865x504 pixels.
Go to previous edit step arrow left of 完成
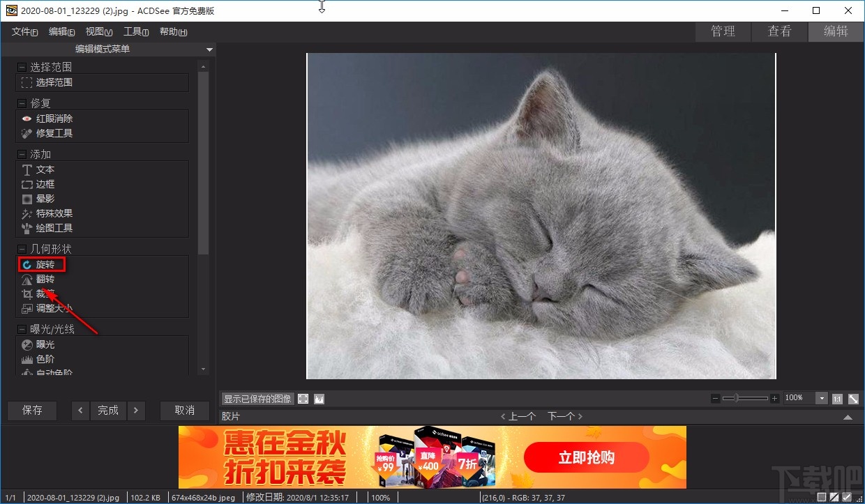pyautogui.click(x=81, y=411)
